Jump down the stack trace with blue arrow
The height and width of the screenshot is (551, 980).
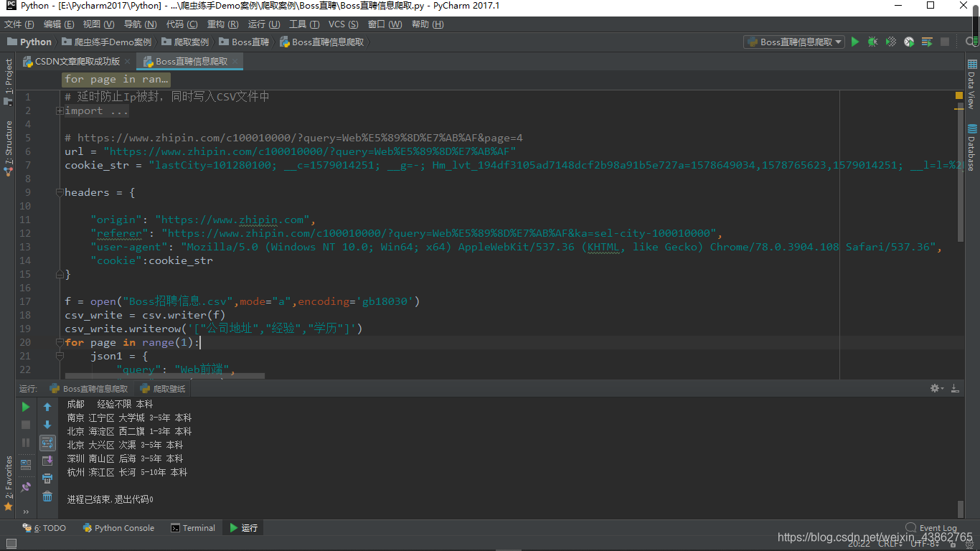coord(47,425)
